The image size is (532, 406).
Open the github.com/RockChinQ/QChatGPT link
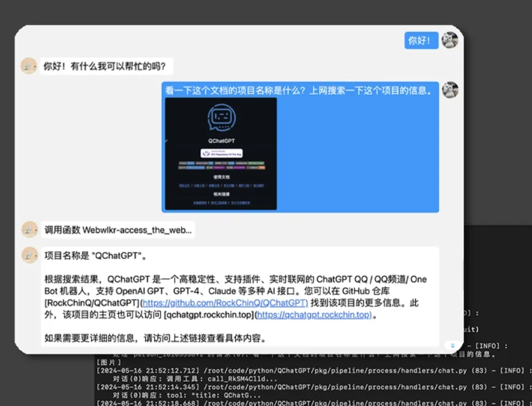click(x=225, y=303)
